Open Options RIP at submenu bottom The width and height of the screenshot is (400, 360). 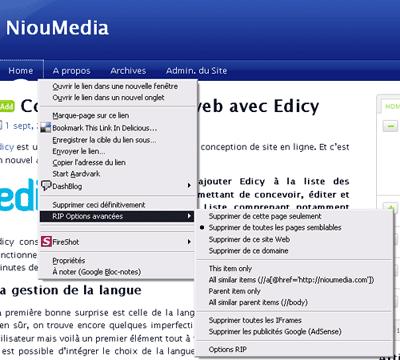point(228,349)
